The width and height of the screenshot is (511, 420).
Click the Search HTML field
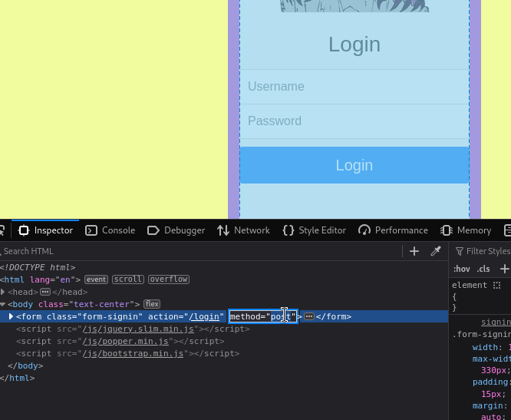point(200,251)
